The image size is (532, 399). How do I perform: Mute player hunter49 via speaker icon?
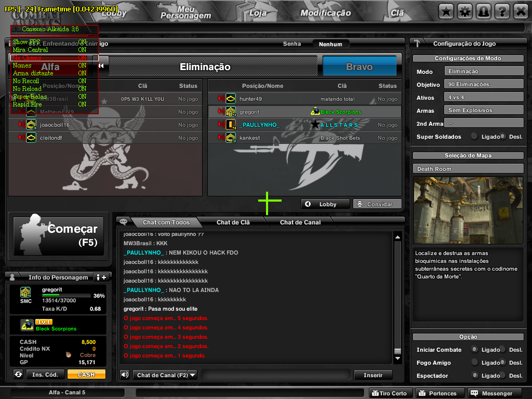pyautogui.click(x=221, y=99)
